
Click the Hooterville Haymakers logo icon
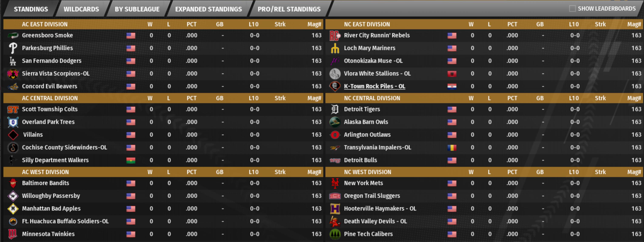tap(335, 209)
